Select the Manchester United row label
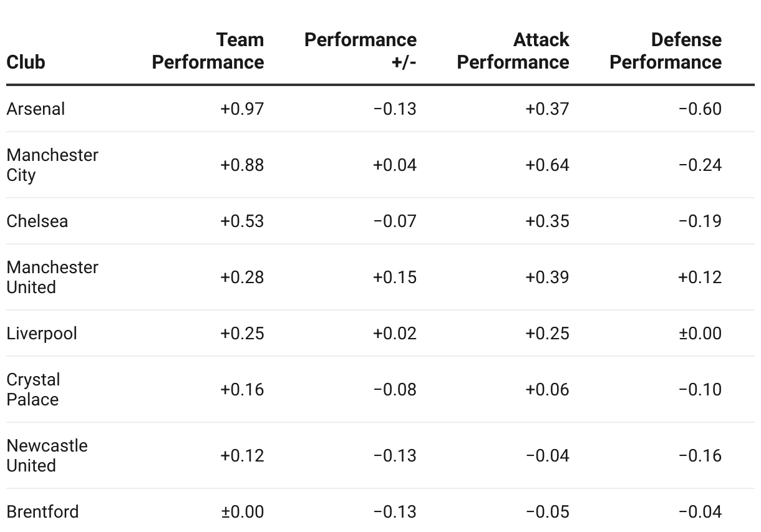The height and width of the screenshot is (532, 761). click(x=52, y=277)
